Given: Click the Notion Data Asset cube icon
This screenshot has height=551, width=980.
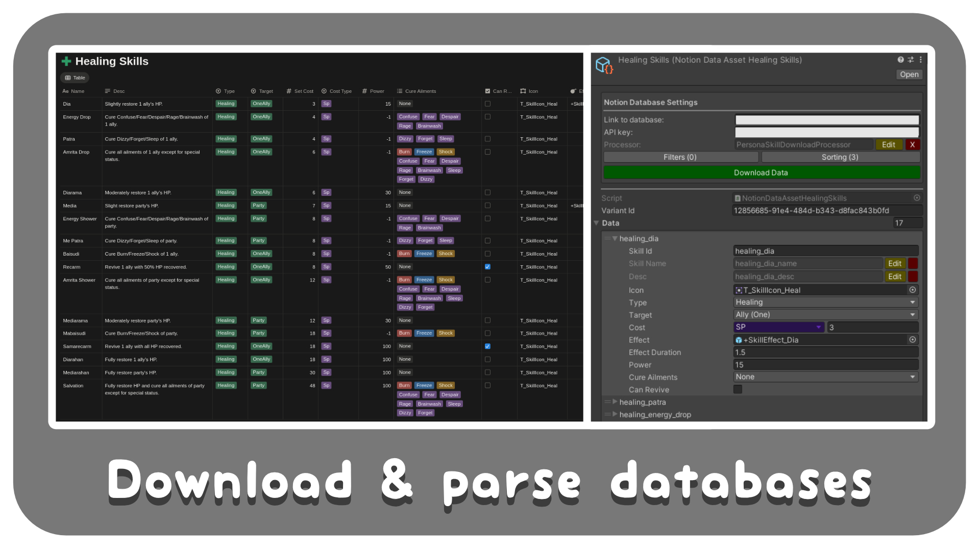Looking at the screenshot, I should pos(604,65).
